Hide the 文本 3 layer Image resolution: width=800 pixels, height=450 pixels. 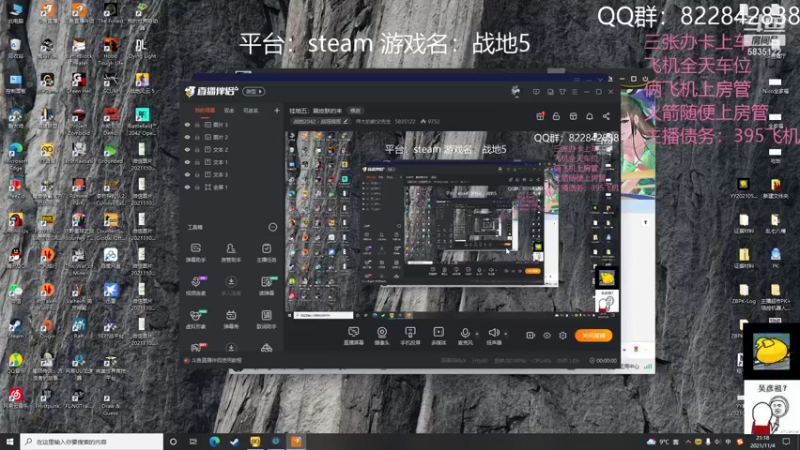(x=187, y=174)
